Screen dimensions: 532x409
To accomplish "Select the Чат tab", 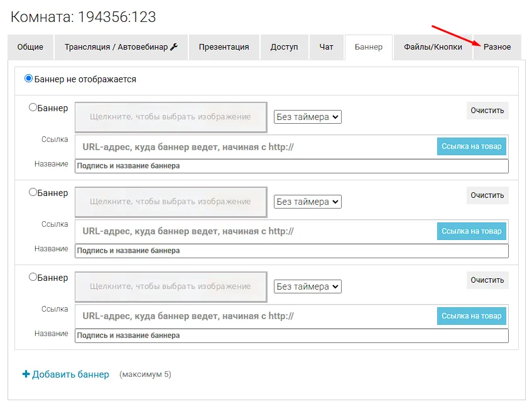I will [x=327, y=47].
